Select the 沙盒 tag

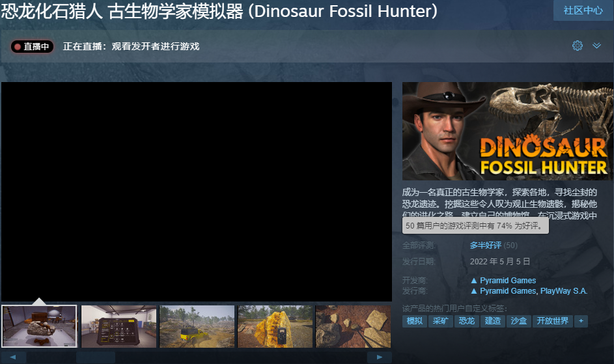point(519,321)
